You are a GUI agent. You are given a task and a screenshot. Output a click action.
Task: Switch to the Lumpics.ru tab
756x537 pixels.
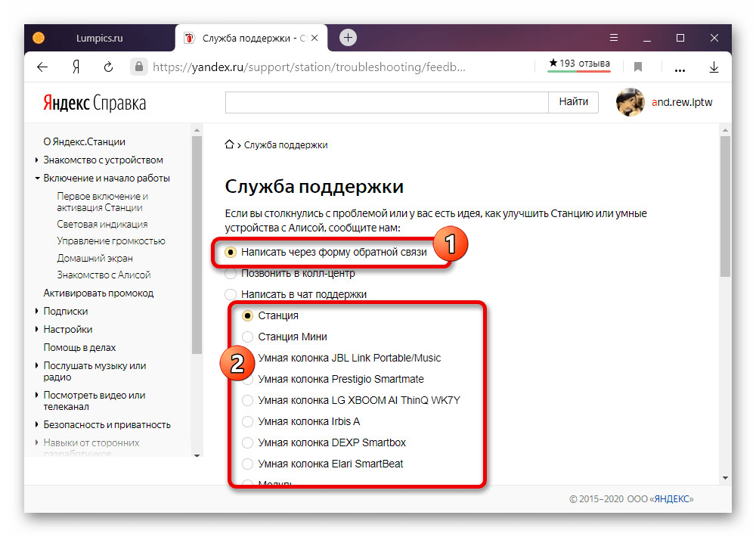click(x=99, y=38)
